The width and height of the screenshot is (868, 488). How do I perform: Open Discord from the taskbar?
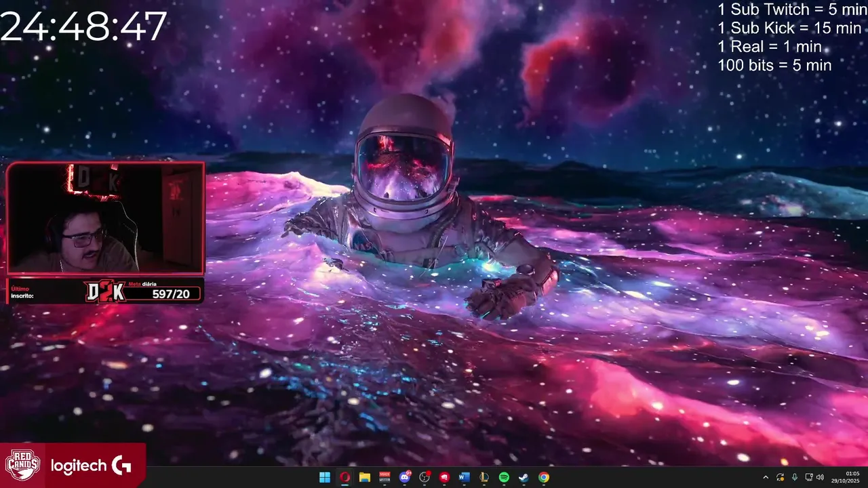tap(405, 477)
